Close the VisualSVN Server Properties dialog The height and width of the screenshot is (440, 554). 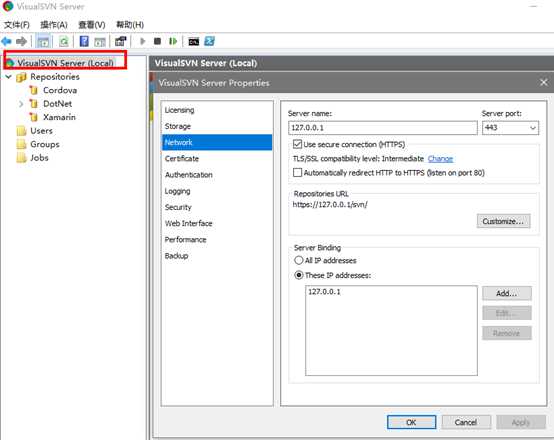coord(544,83)
